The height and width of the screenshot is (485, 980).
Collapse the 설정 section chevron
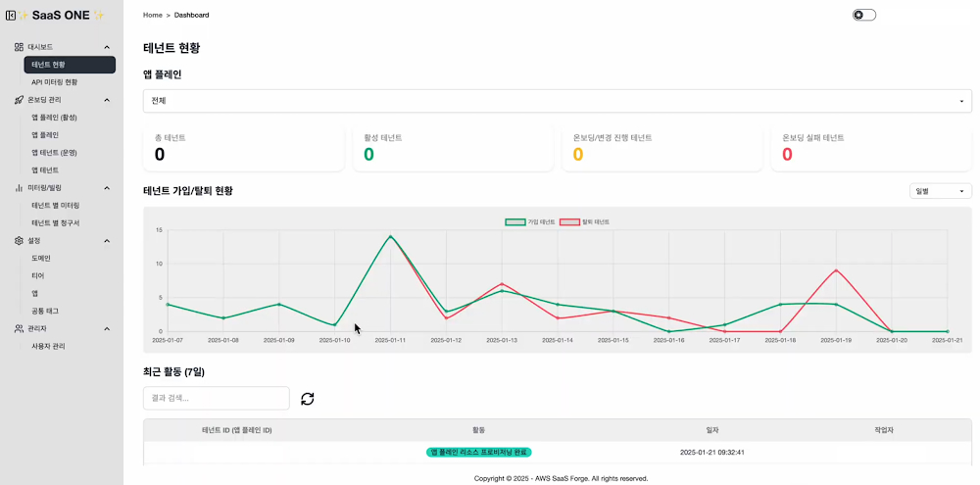click(x=107, y=240)
